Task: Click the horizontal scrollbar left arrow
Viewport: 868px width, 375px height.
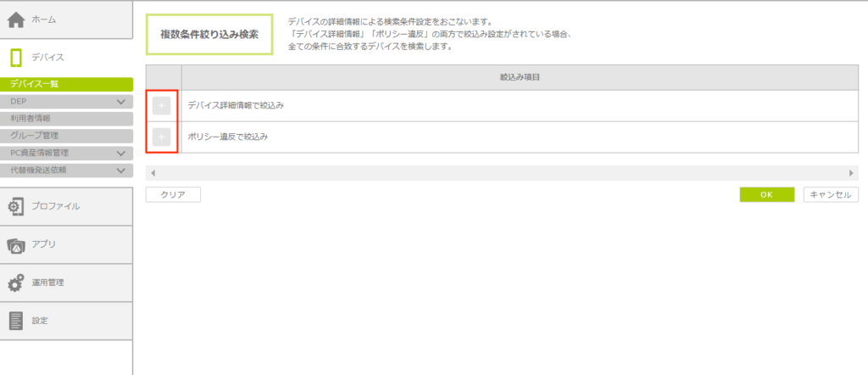Action: [x=152, y=173]
